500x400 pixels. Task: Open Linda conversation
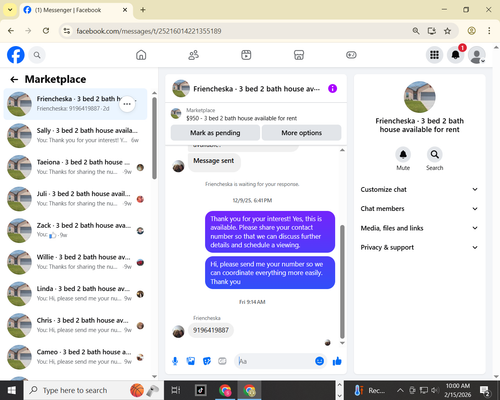click(75, 294)
